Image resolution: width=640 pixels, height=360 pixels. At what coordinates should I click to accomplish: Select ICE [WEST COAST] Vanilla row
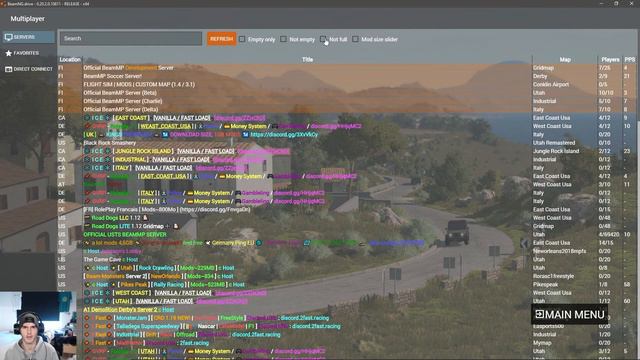coord(347,293)
